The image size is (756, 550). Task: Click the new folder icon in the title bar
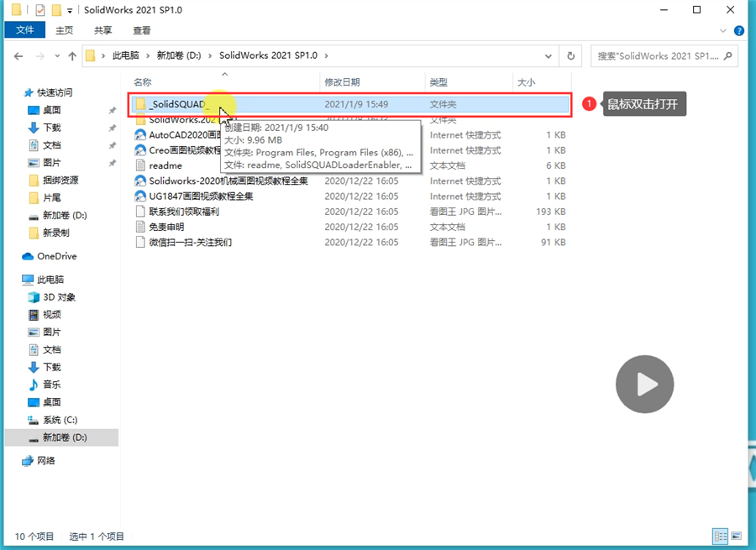[56, 9]
